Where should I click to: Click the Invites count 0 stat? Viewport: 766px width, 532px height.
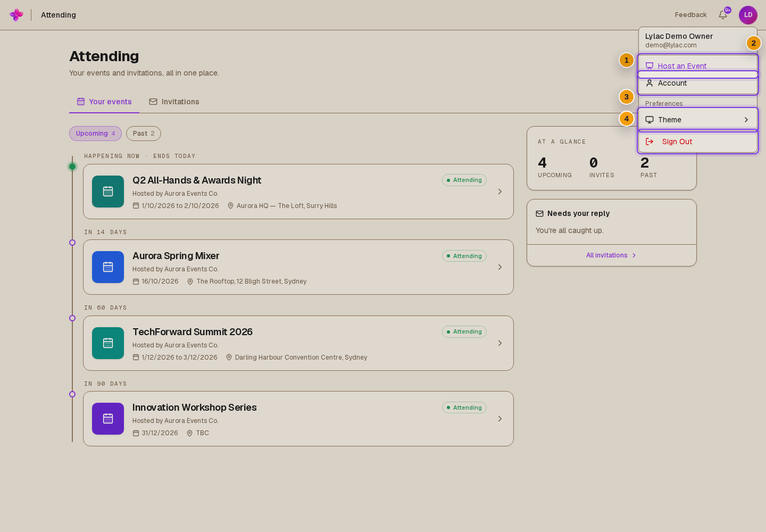coord(602,167)
